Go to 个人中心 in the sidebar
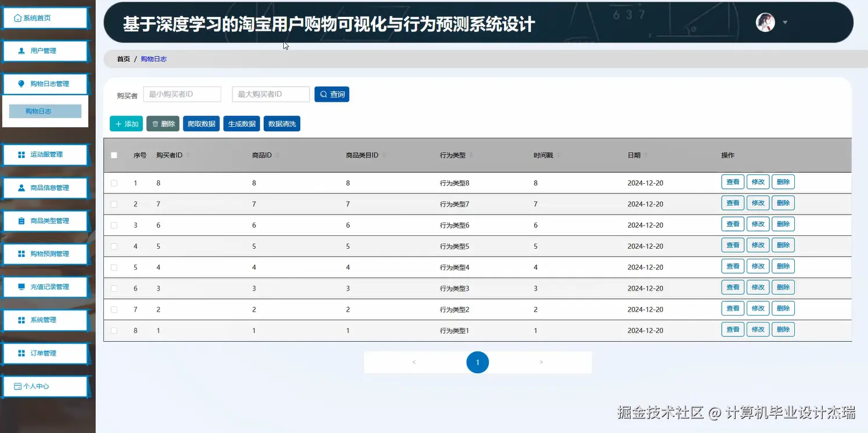 [45, 387]
